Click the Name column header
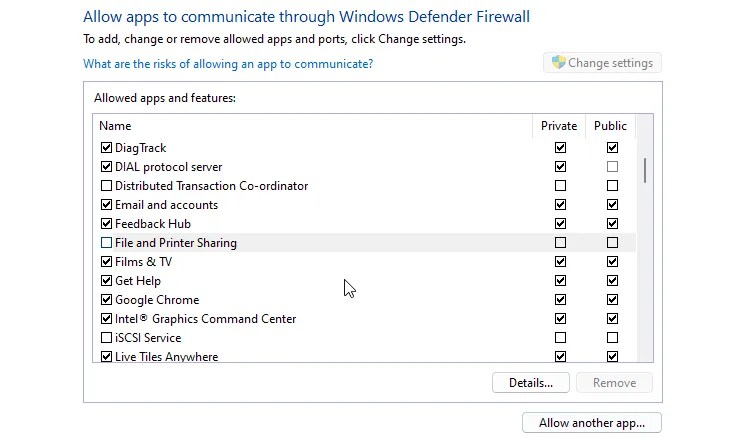 pyautogui.click(x=115, y=126)
